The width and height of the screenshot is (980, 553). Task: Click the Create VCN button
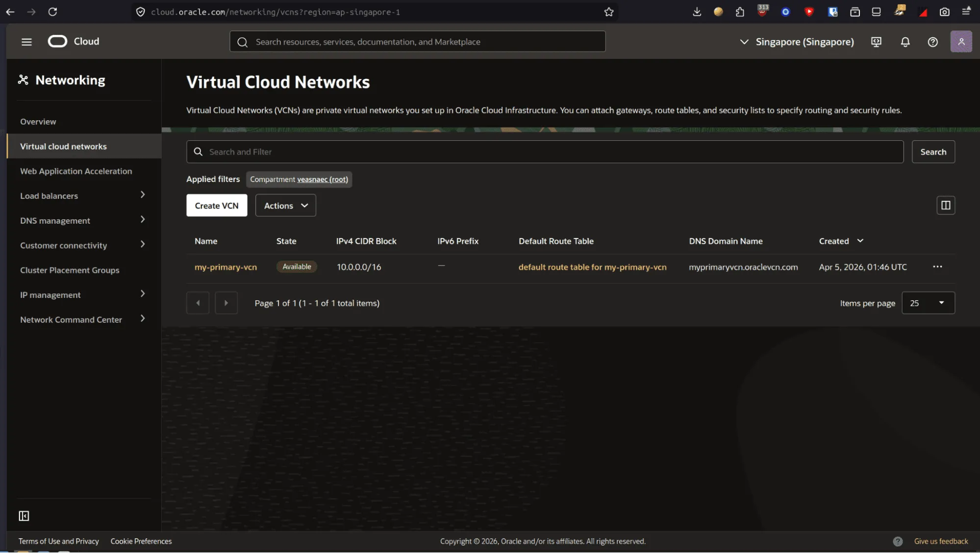pyautogui.click(x=217, y=205)
